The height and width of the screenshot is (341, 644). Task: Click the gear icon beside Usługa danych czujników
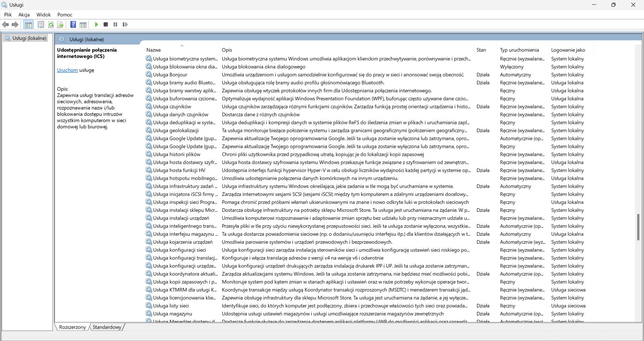click(x=149, y=114)
